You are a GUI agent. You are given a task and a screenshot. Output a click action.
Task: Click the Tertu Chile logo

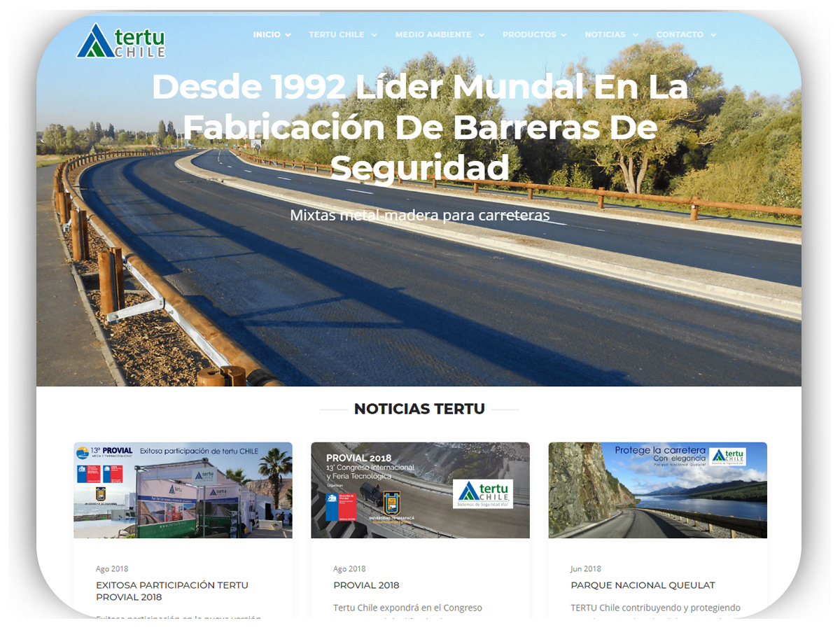[x=121, y=41]
